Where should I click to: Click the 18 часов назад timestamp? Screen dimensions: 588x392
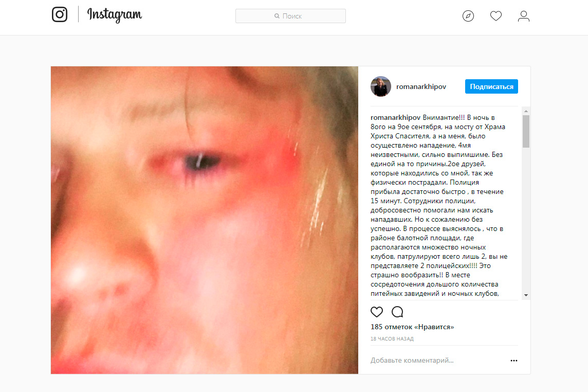coord(392,338)
